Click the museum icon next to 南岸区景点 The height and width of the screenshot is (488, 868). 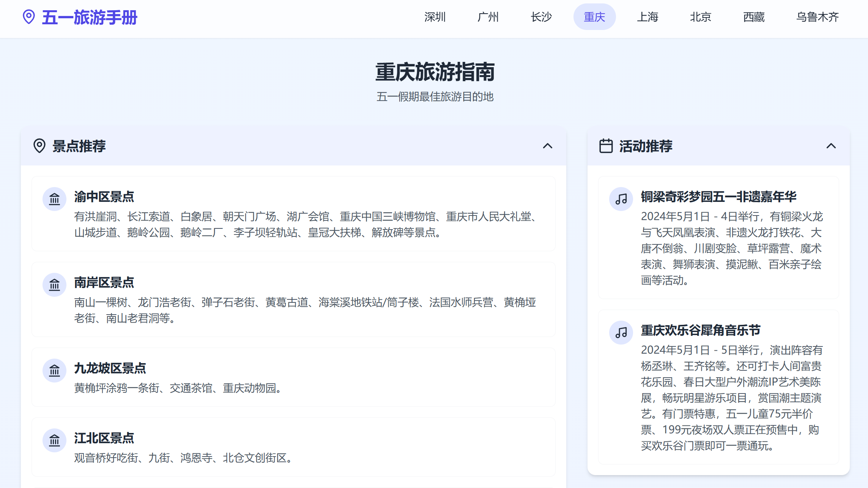(55, 285)
